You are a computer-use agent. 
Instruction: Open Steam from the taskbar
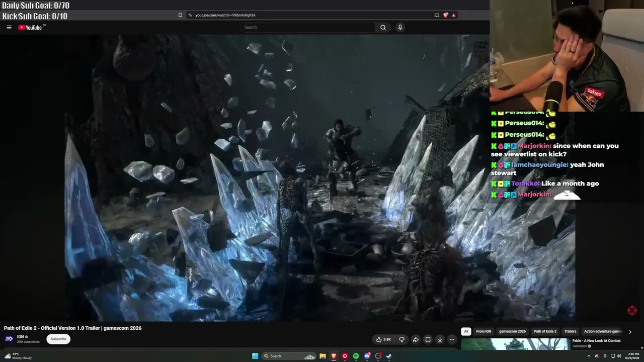389,356
